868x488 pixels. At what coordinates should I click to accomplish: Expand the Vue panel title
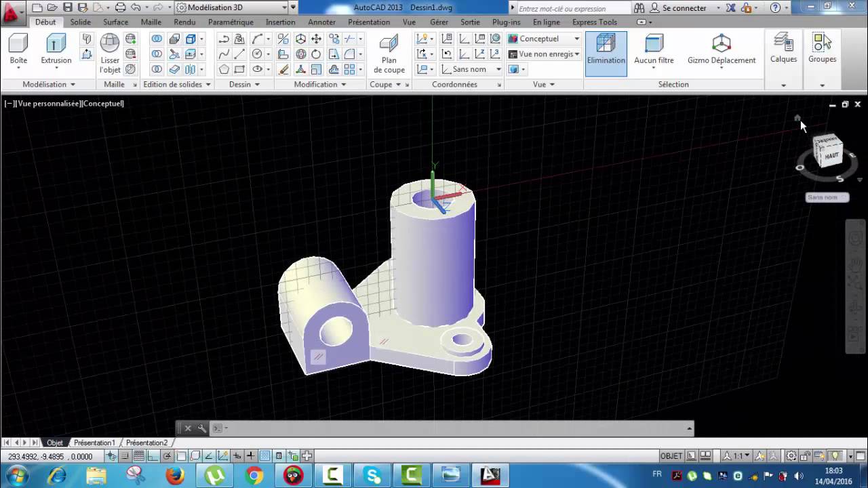[544, 85]
